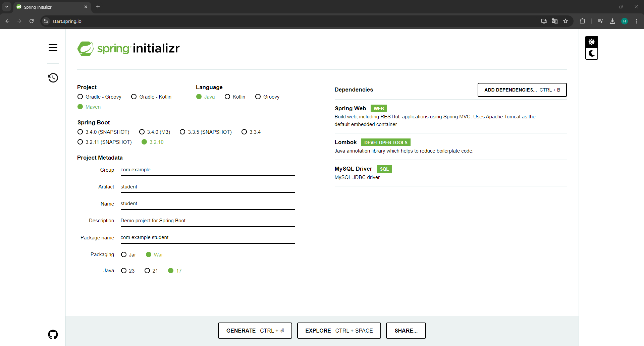Click the DEVELOPER TOOLS tag

tap(386, 142)
